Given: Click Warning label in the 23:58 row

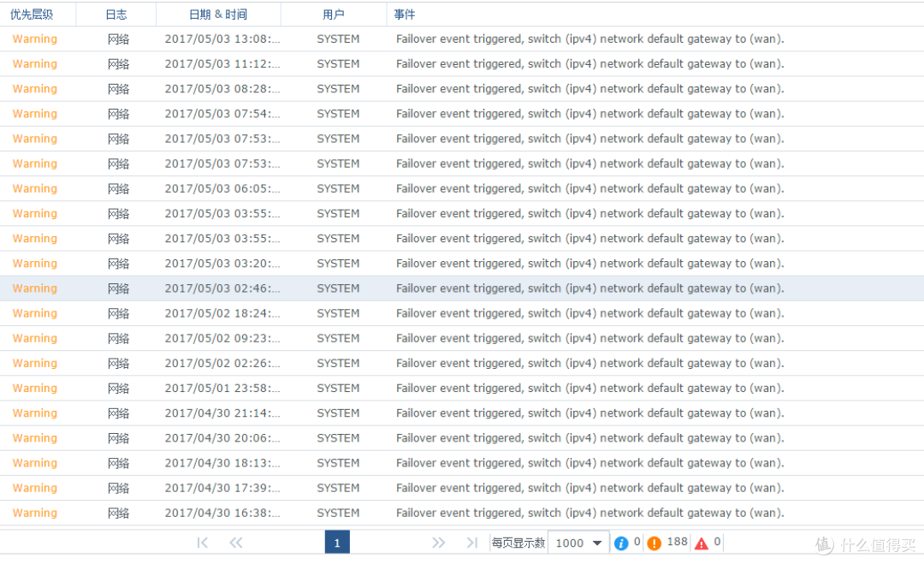Looking at the screenshot, I should coord(35,389).
